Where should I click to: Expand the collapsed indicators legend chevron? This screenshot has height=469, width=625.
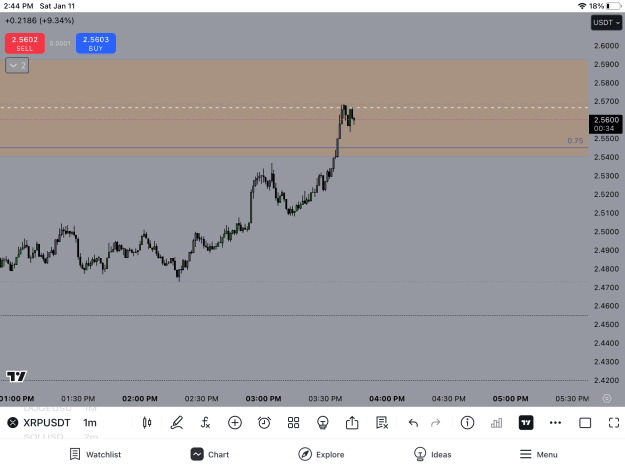click(x=17, y=65)
